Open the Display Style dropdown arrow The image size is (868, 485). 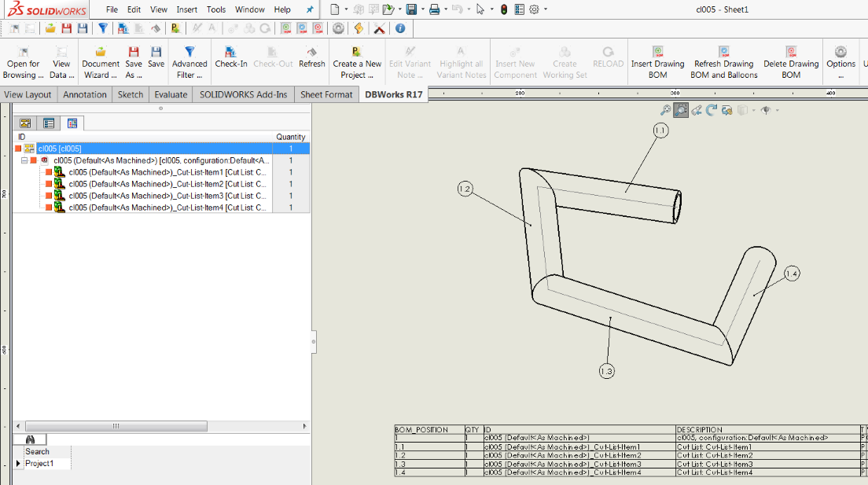coord(753,110)
